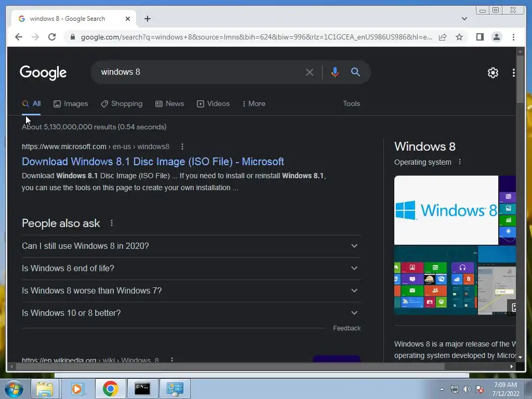
Task: Open the People also ask options menu
Action: pos(111,223)
